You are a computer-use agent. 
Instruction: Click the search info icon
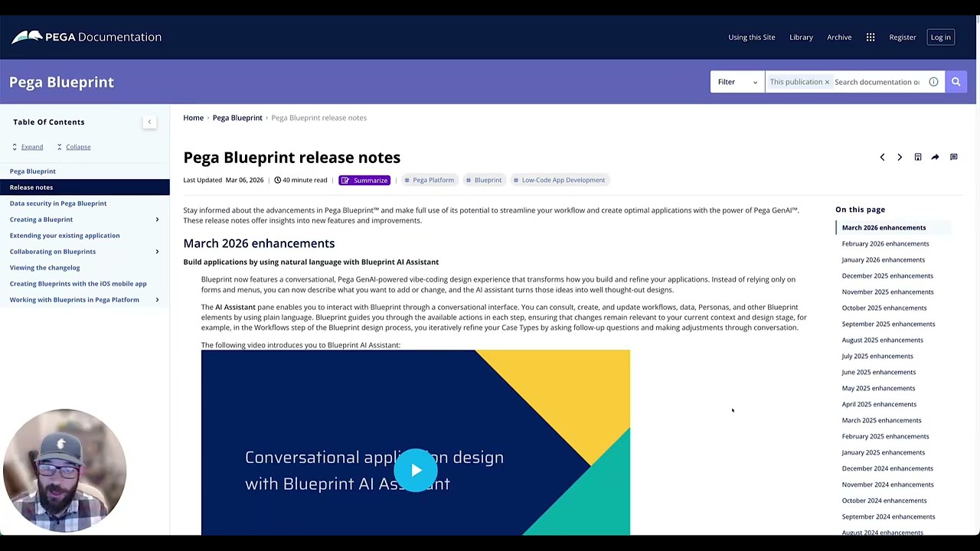pos(933,82)
